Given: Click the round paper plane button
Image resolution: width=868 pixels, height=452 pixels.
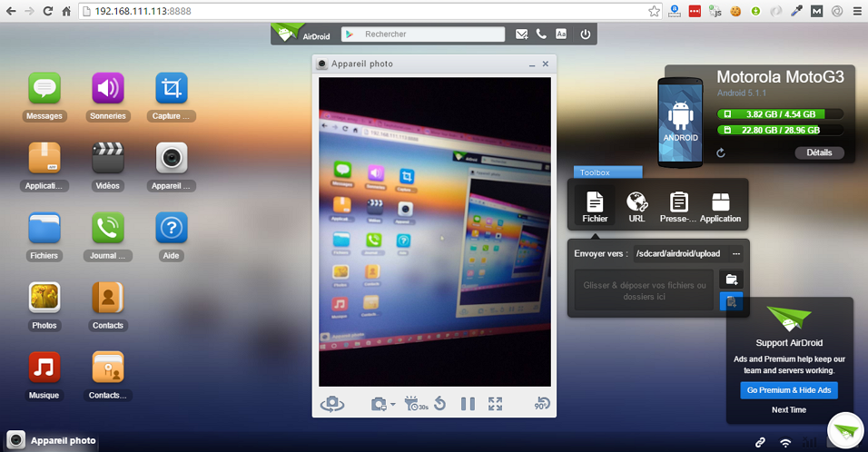Looking at the screenshot, I should pos(845,430).
